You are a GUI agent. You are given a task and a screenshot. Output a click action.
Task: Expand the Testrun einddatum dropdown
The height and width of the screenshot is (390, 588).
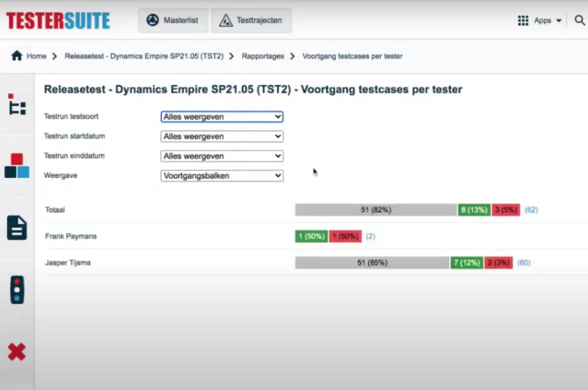(x=222, y=156)
